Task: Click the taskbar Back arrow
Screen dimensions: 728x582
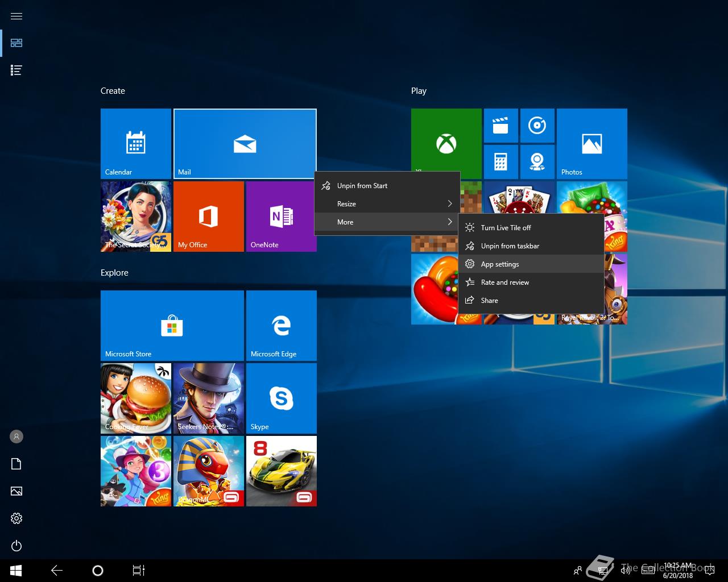Action: click(57, 571)
